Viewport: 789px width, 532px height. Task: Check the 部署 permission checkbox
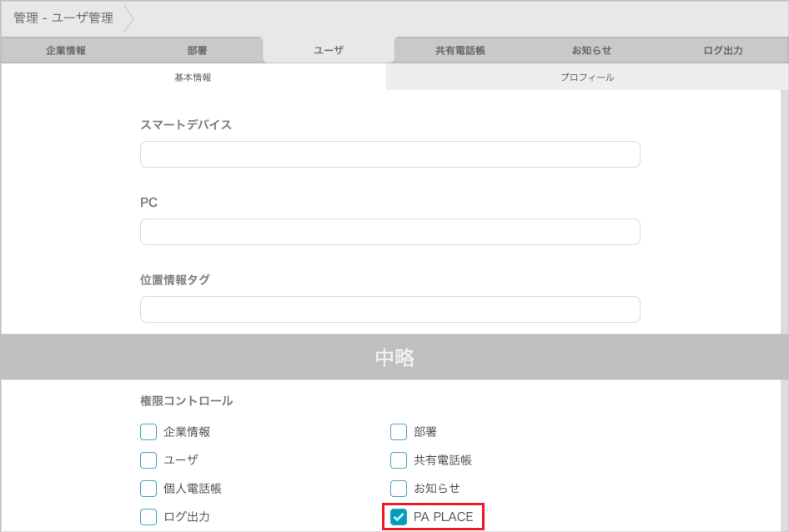pos(399,432)
